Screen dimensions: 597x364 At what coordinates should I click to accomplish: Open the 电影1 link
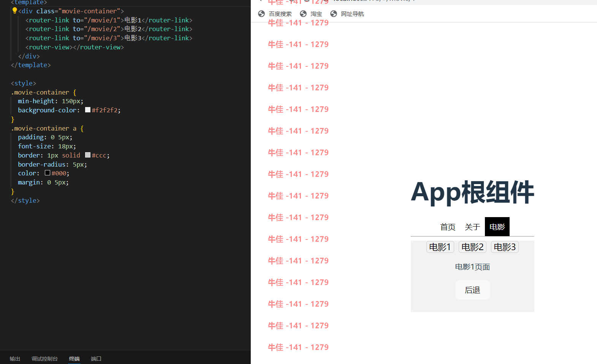[x=440, y=247]
